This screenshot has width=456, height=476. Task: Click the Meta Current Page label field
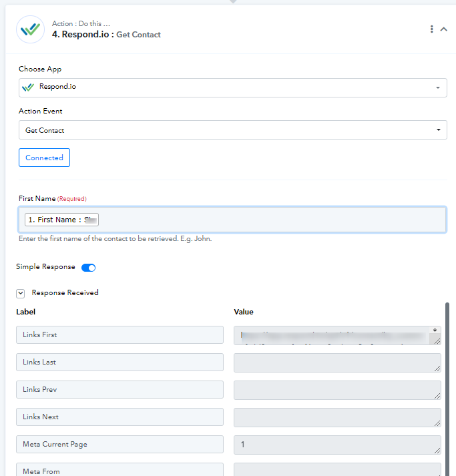[120, 445]
